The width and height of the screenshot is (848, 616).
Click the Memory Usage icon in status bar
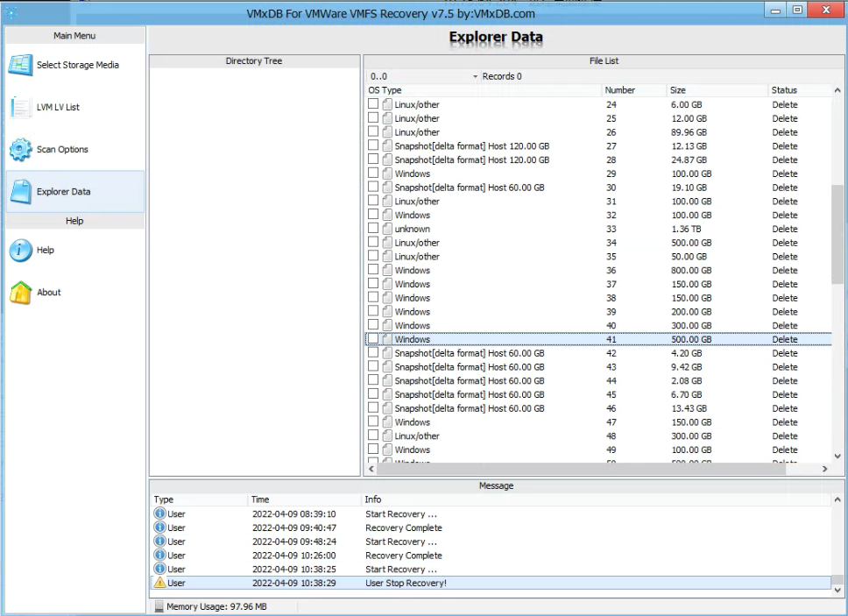pyautogui.click(x=159, y=607)
